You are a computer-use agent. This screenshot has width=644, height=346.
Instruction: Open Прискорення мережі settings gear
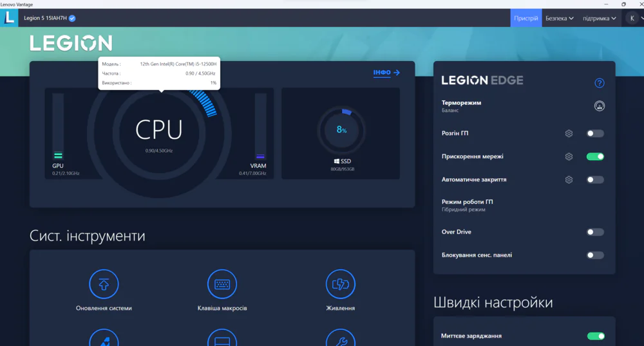[x=569, y=157]
